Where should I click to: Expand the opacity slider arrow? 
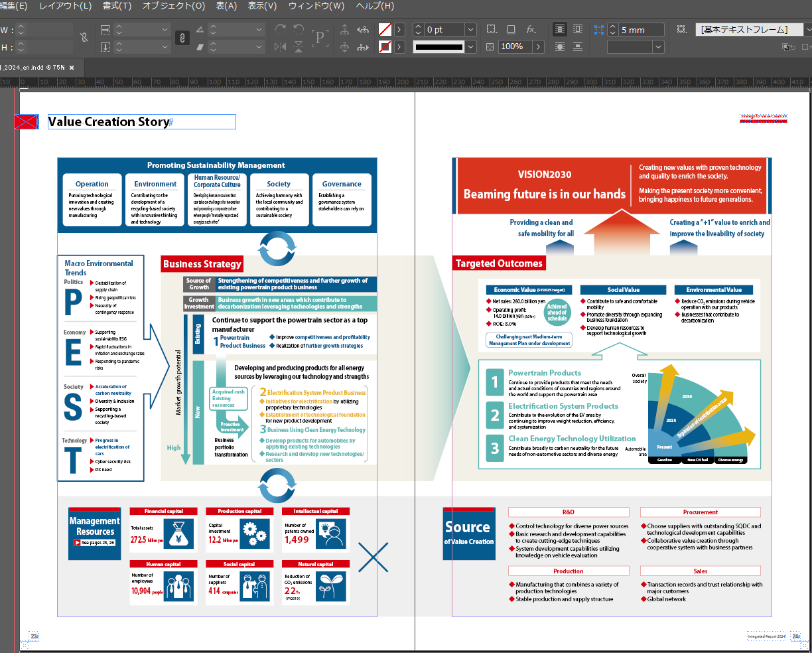click(539, 47)
